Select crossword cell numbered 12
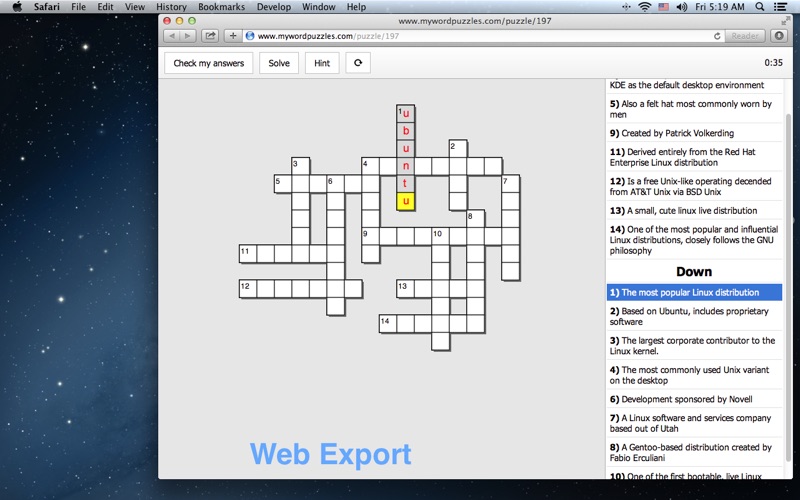Viewport: 800px width, 500px height. pos(248,288)
